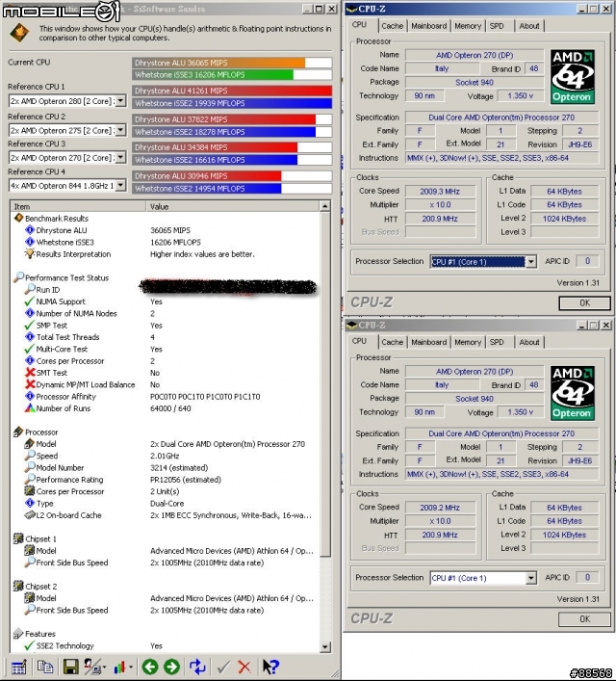Screen dimensions: 616x681
Task: Open the dropdown arrow beside chart icon
Action: pyautogui.click(x=130, y=668)
